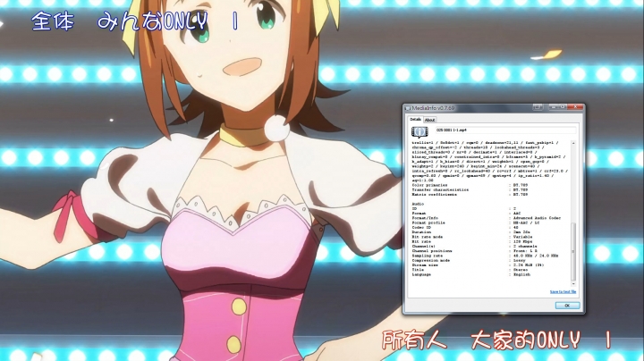
Task: Click the "Advanced Audio Codec" value
Action: point(537,218)
